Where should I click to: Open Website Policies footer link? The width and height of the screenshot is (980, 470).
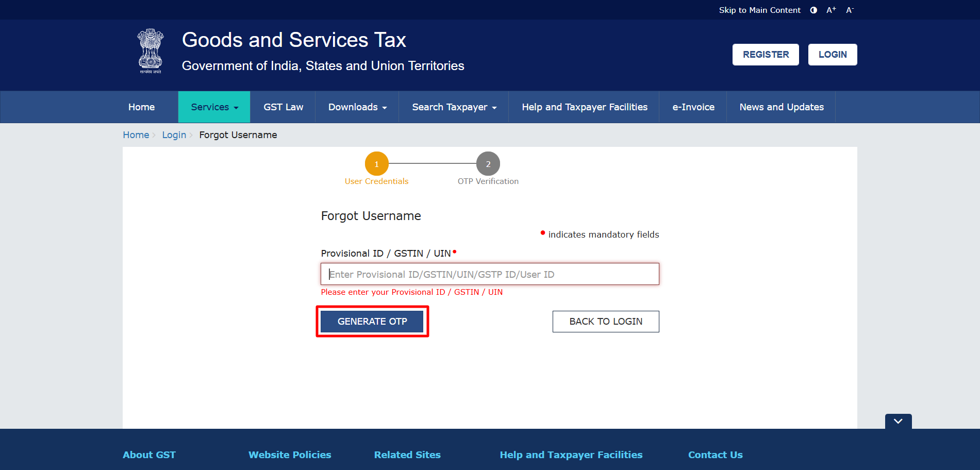click(290, 455)
